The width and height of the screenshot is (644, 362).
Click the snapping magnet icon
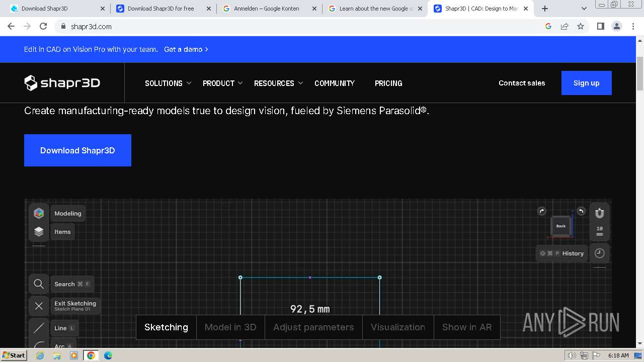pos(599,213)
